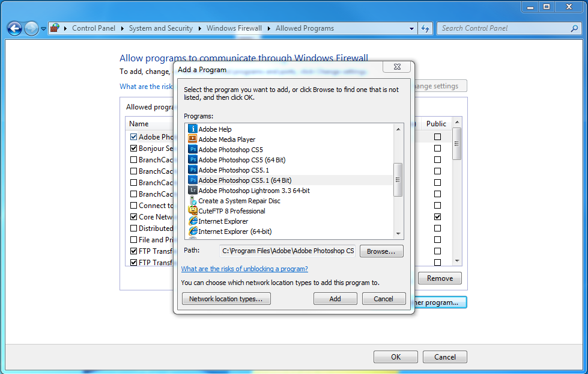Select the Internet Explorer (64-bit) icon
The width and height of the screenshot is (588, 374).
coord(192,231)
